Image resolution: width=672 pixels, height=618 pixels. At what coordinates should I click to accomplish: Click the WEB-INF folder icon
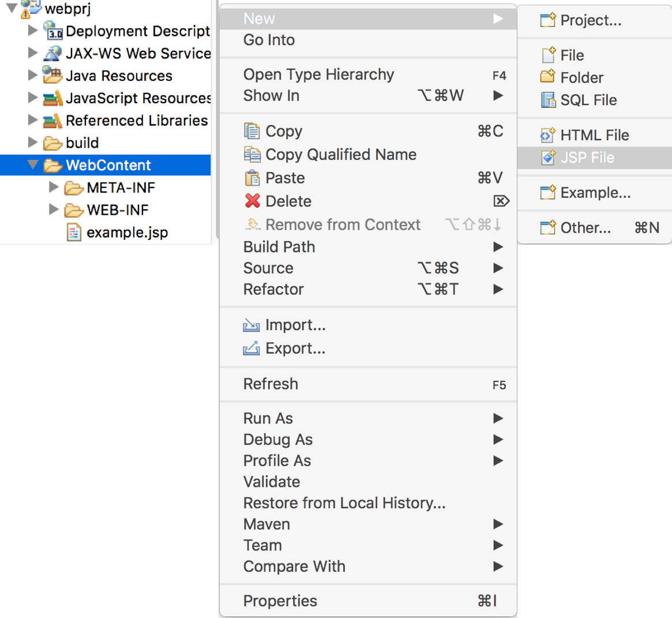click(x=74, y=209)
